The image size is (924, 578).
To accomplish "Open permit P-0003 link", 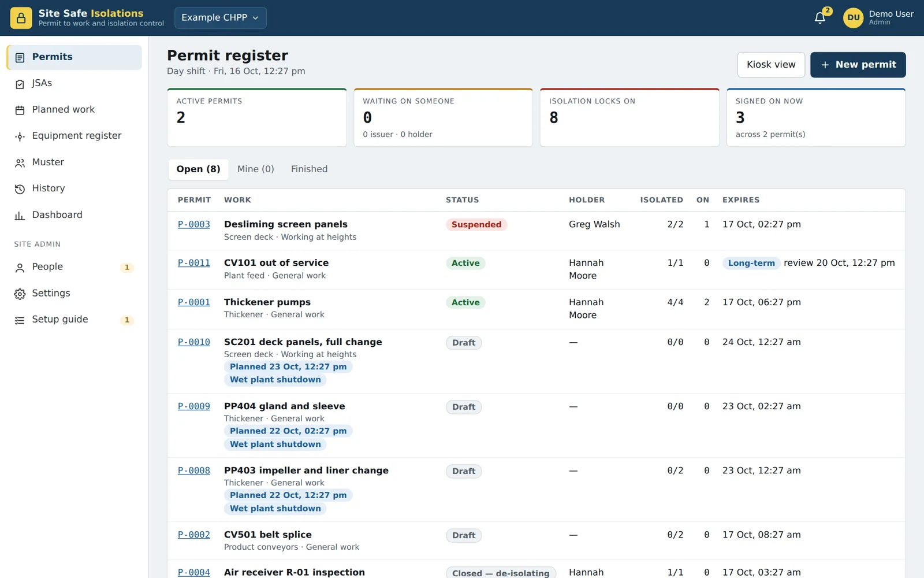I will pyautogui.click(x=193, y=224).
